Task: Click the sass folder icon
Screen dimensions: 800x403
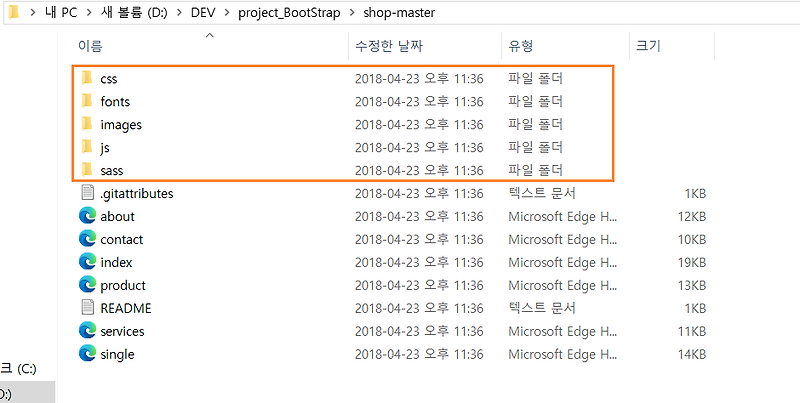Action: tap(87, 170)
